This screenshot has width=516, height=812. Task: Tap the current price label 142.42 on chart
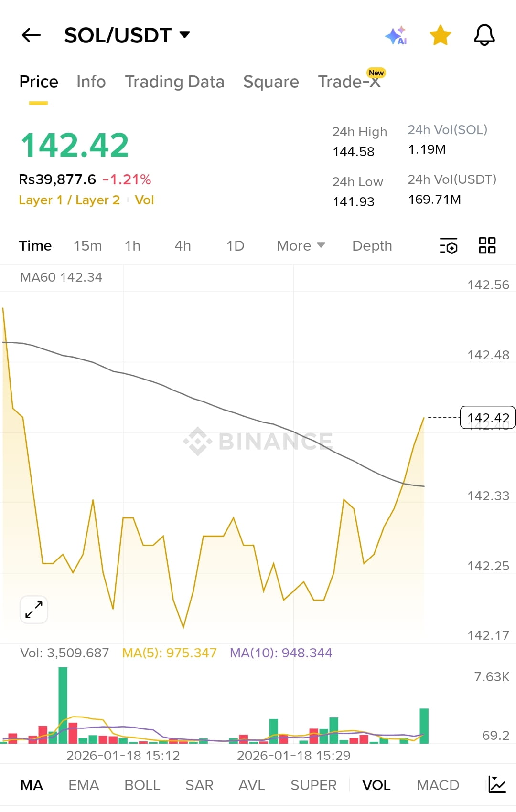[488, 418]
